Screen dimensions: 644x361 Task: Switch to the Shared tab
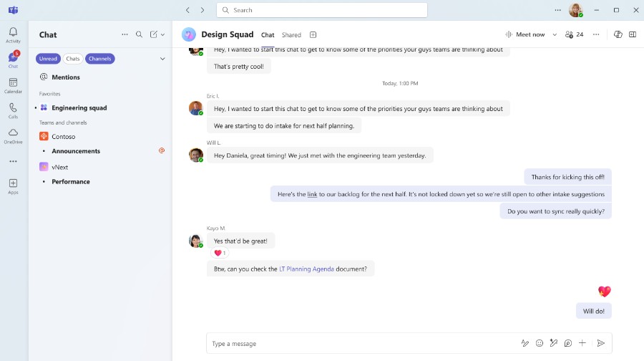click(x=291, y=35)
